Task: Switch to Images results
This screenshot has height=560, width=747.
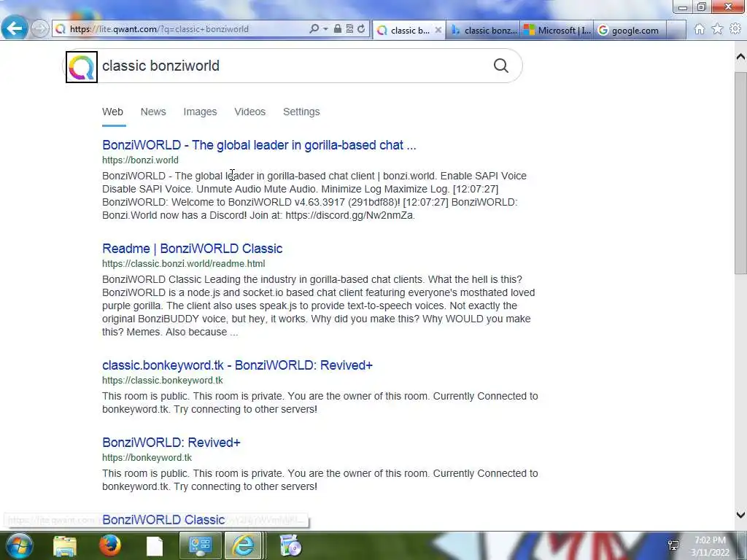Action: point(200,112)
